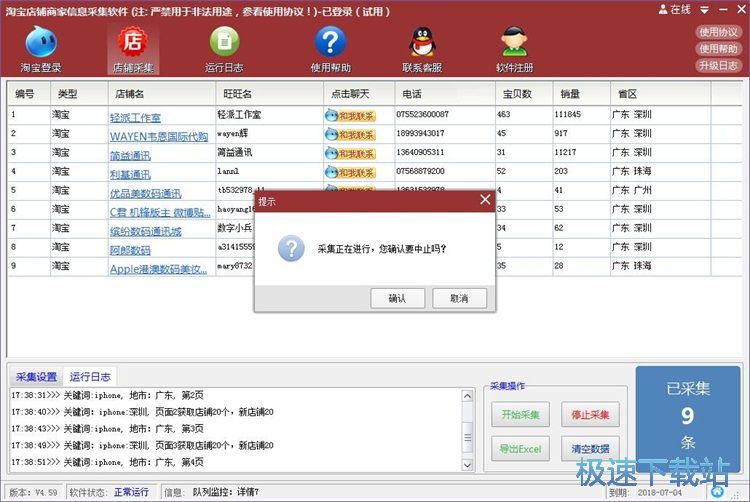The image size is (750, 502).
Task: Click 取消 in the prompt dialog
Action: pyautogui.click(x=460, y=298)
